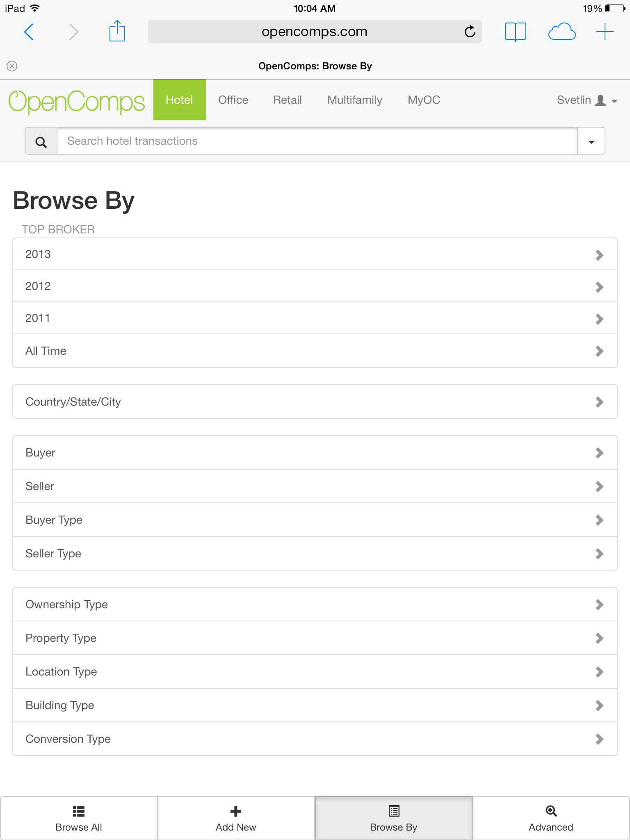Image resolution: width=630 pixels, height=840 pixels.
Task: Expand the search options dropdown arrow
Action: coord(591,142)
